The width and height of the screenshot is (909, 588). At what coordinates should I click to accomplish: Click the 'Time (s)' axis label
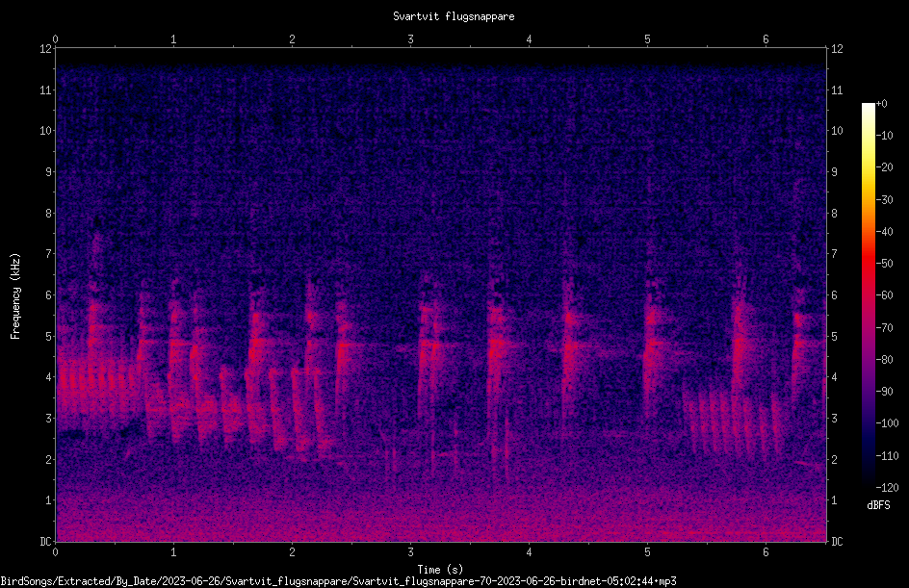tap(440, 570)
